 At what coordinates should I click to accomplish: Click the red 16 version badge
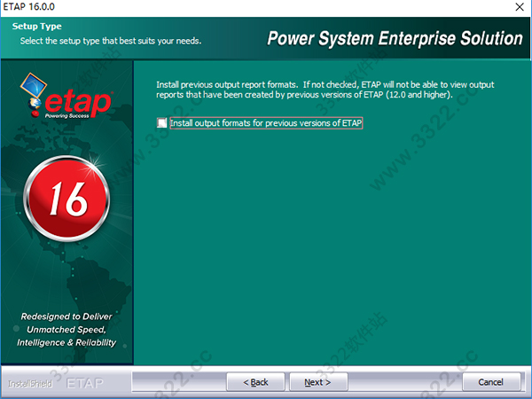(x=66, y=199)
